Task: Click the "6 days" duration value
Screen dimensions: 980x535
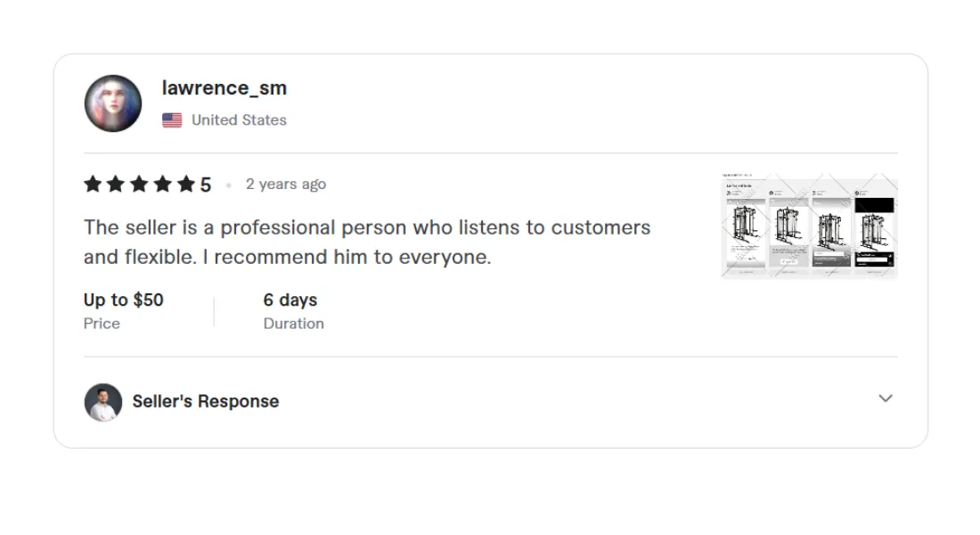Action: tap(290, 300)
